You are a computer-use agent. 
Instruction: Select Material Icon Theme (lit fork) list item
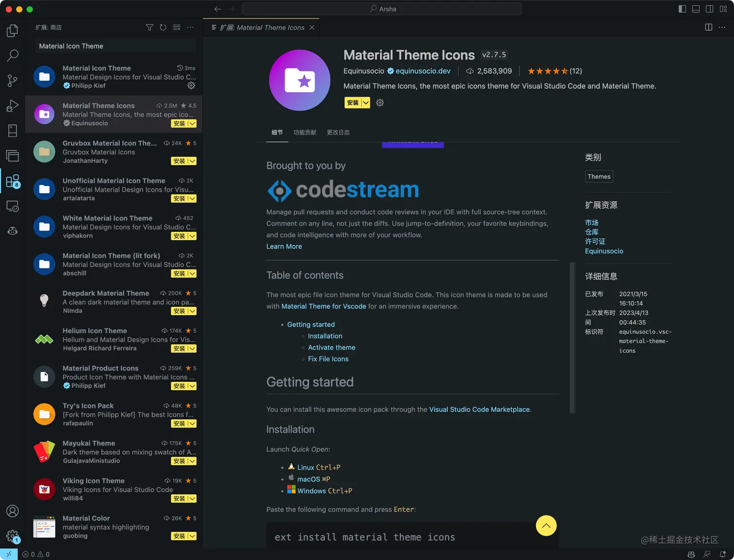click(x=114, y=264)
